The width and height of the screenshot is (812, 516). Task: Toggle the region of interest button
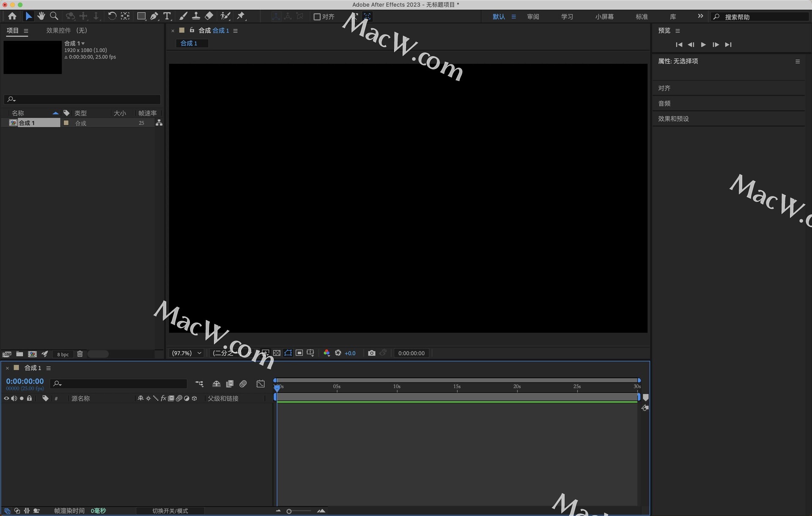click(x=299, y=353)
